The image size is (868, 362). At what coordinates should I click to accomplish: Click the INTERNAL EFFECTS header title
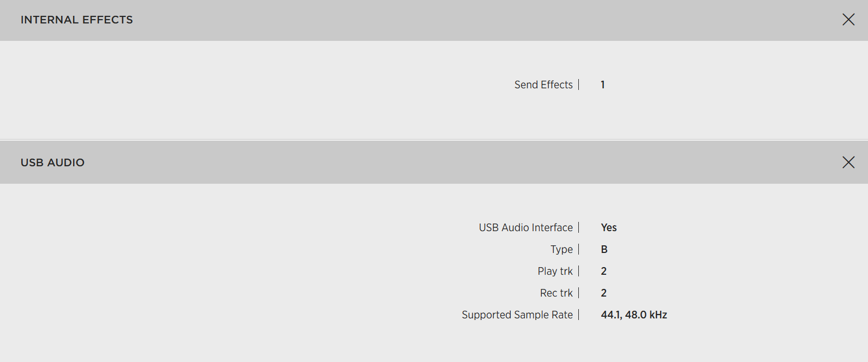coord(76,20)
